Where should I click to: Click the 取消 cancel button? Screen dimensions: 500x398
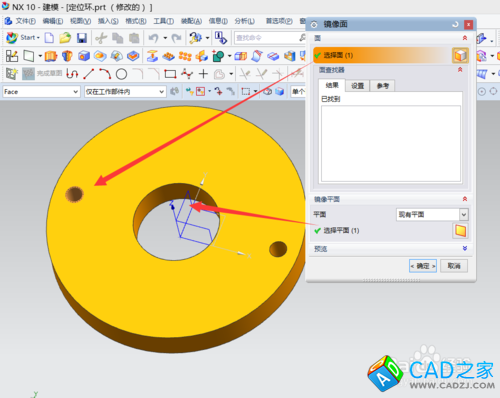click(454, 266)
